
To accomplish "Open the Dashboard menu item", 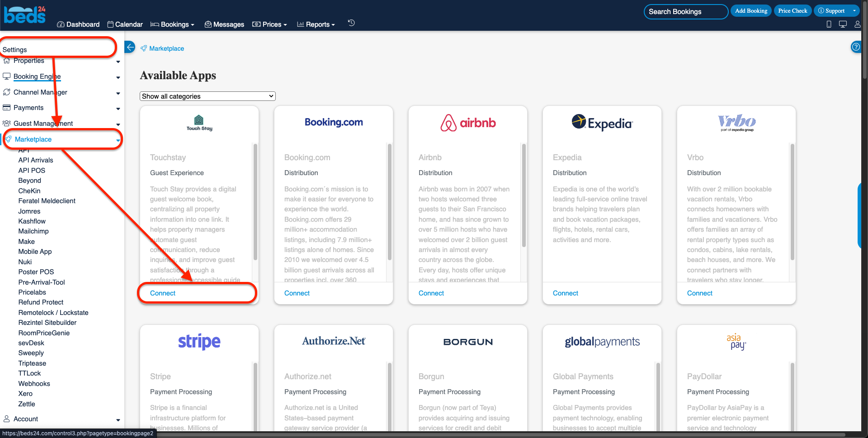I will (x=78, y=24).
